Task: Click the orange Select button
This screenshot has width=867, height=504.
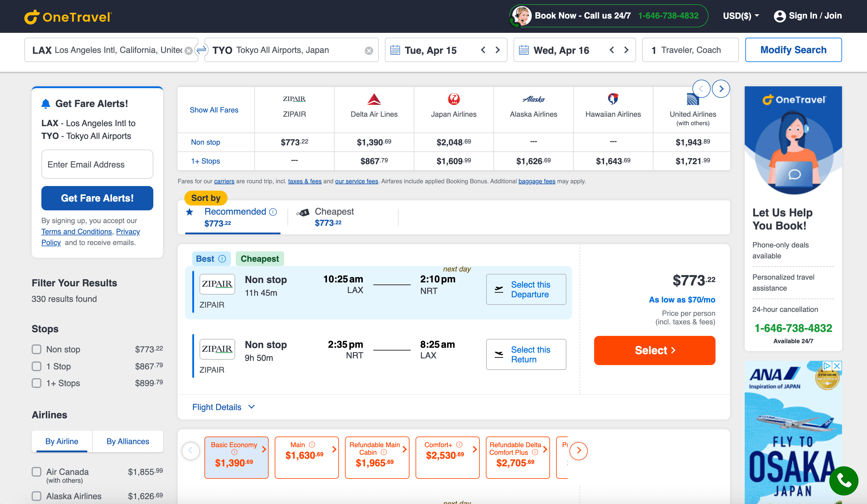Action: click(654, 350)
